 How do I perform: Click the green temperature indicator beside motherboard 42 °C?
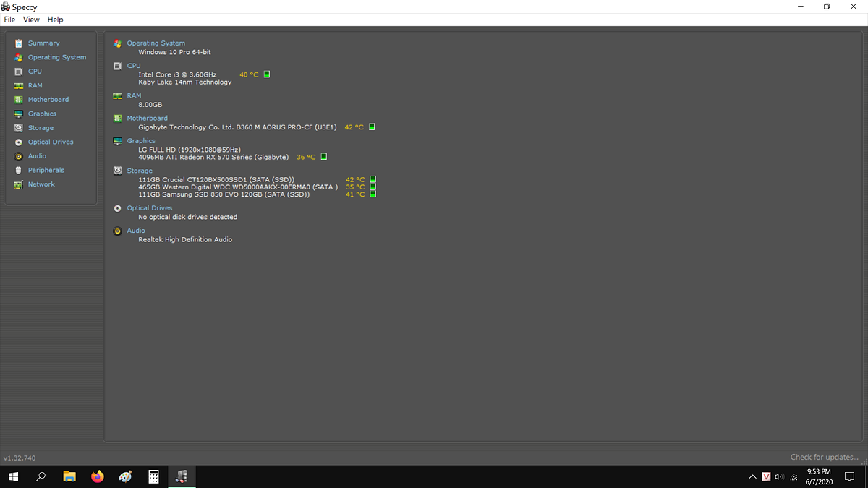(373, 127)
